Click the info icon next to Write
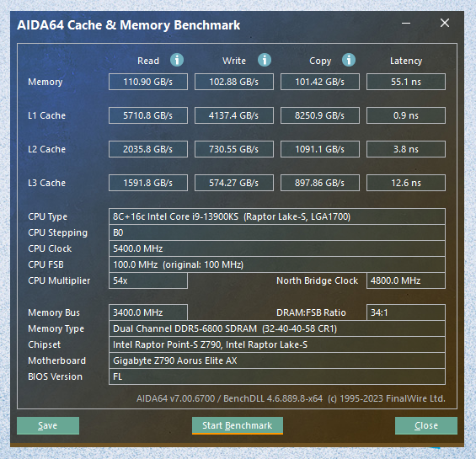Viewport: 476px width, 459px height. click(265, 60)
